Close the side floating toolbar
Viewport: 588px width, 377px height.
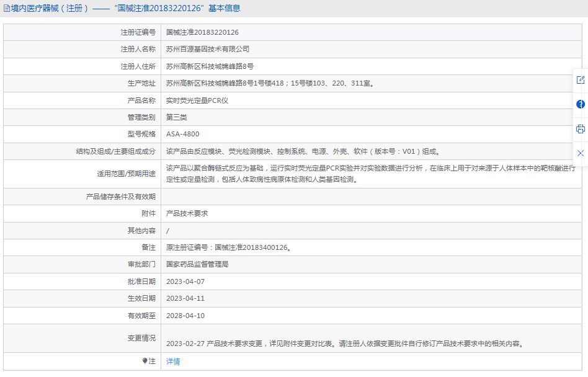pos(581,153)
